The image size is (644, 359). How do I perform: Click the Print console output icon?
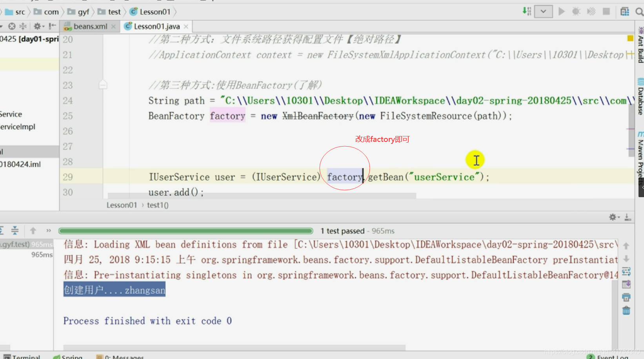tap(626, 297)
